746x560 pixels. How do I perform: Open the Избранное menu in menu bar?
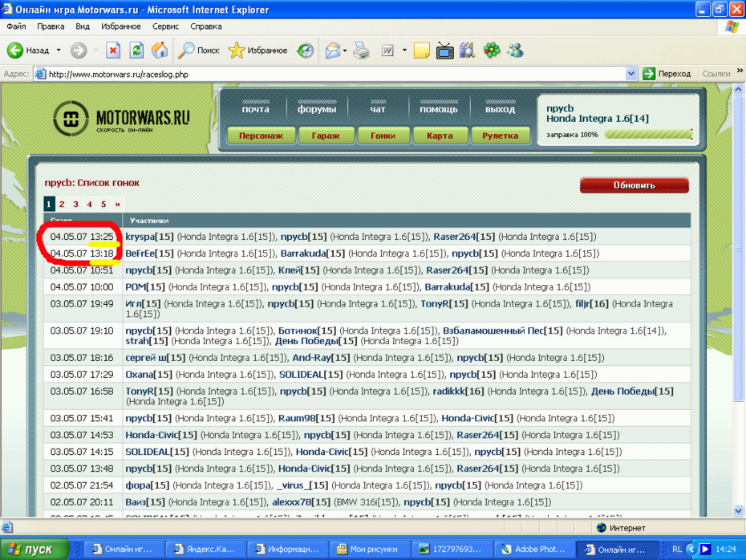coord(120,26)
